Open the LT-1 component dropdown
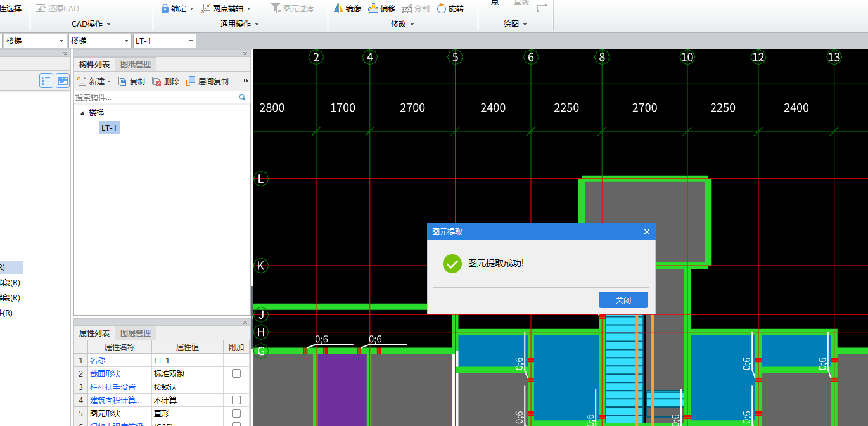Image resolution: width=868 pixels, height=426 pixels. pyautogui.click(x=191, y=41)
